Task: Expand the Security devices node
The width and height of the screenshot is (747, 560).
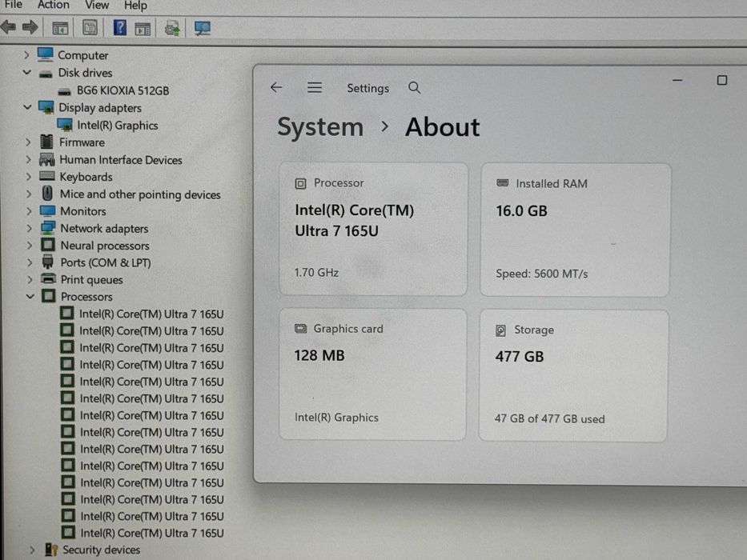Action: (32, 550)
